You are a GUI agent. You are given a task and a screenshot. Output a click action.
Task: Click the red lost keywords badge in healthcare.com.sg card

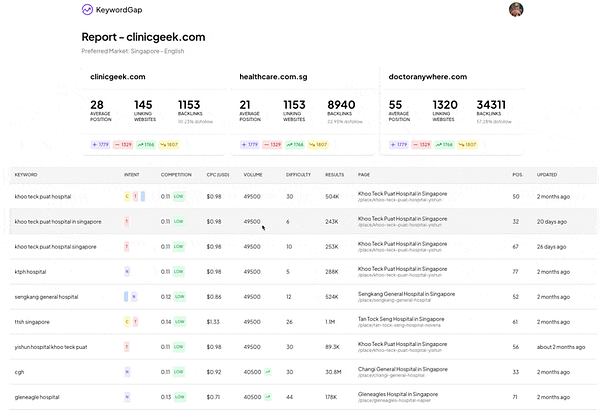pos(272,145)
